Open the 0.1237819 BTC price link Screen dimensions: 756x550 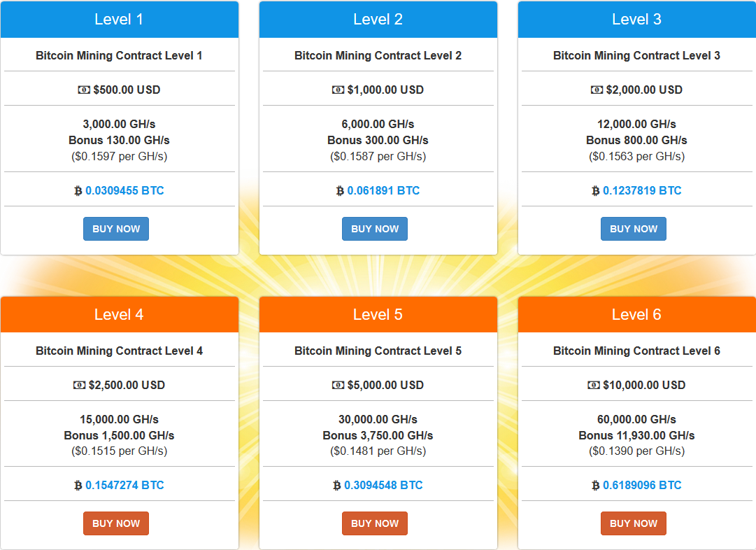coord(642,190)
